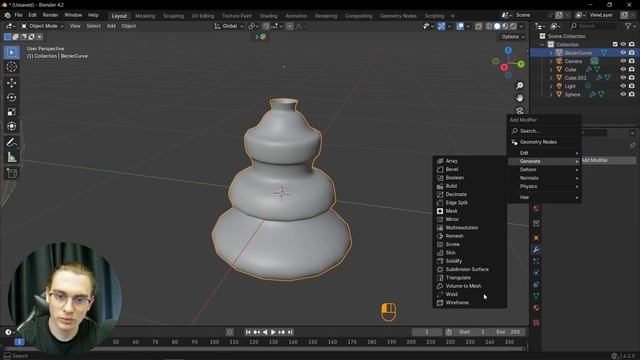Hide Cube.001 in viewport via eye icon
The height and width of the screenshot is (360, 640).
623,78
